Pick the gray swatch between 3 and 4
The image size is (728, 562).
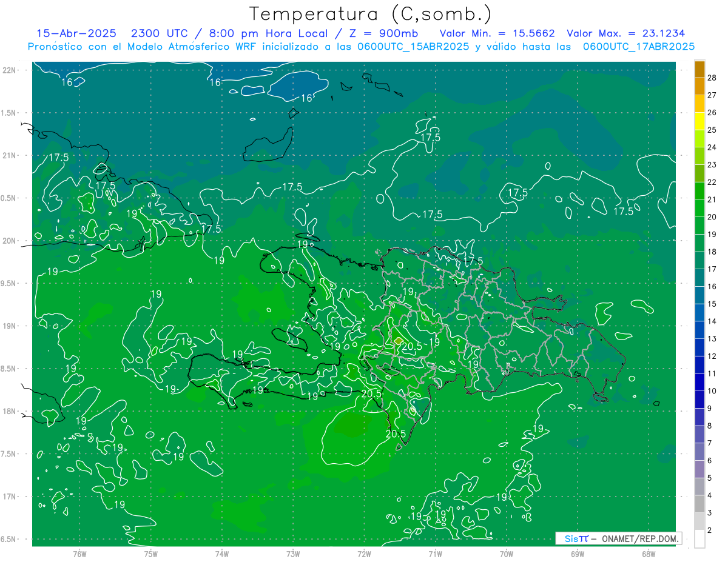pos(700,504)
